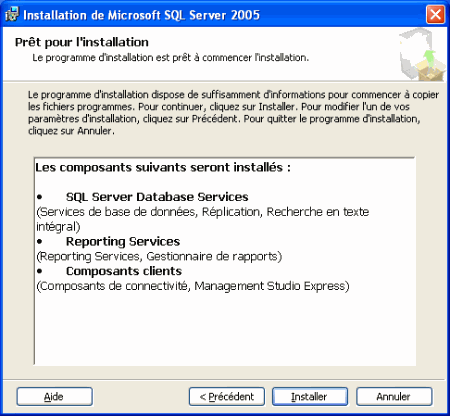450x416 pixels.
Task: Select the Reporting Services heading
Action: tap(123, 241)
